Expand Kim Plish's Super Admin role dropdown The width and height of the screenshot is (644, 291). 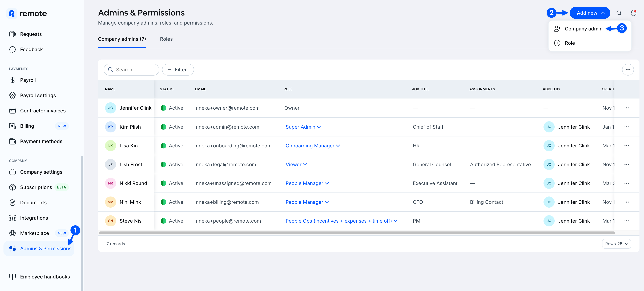303,127
